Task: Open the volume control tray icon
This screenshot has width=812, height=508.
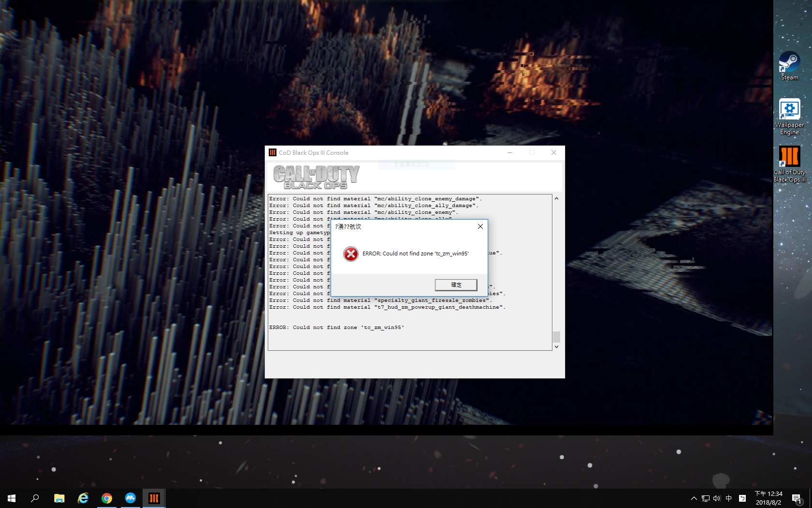Action: (x=717, y=498)
